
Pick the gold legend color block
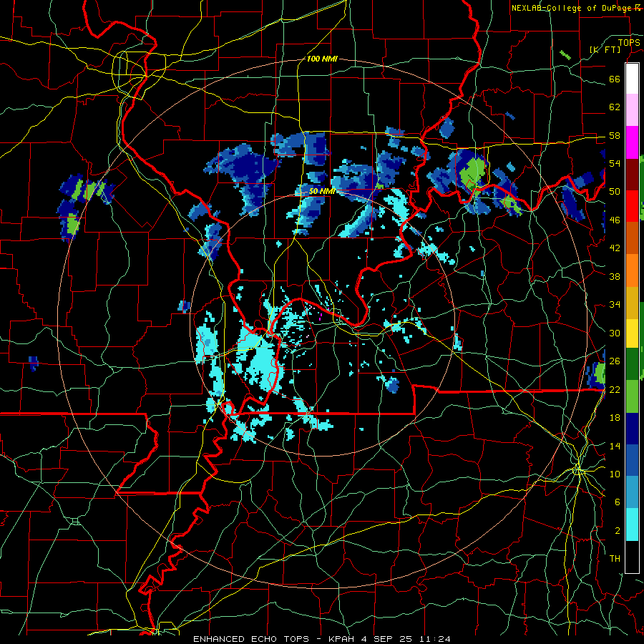click(x=632, y=303)
